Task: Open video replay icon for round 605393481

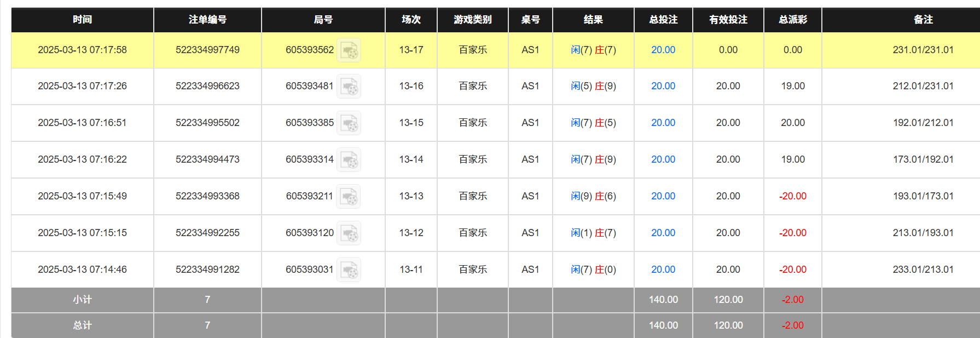Action: [349, 87]
